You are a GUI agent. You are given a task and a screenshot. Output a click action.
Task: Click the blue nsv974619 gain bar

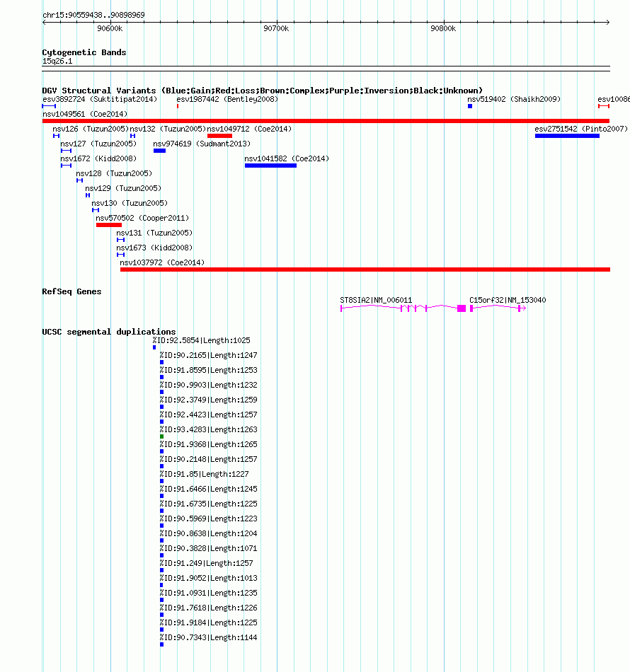tap(159, 151)
